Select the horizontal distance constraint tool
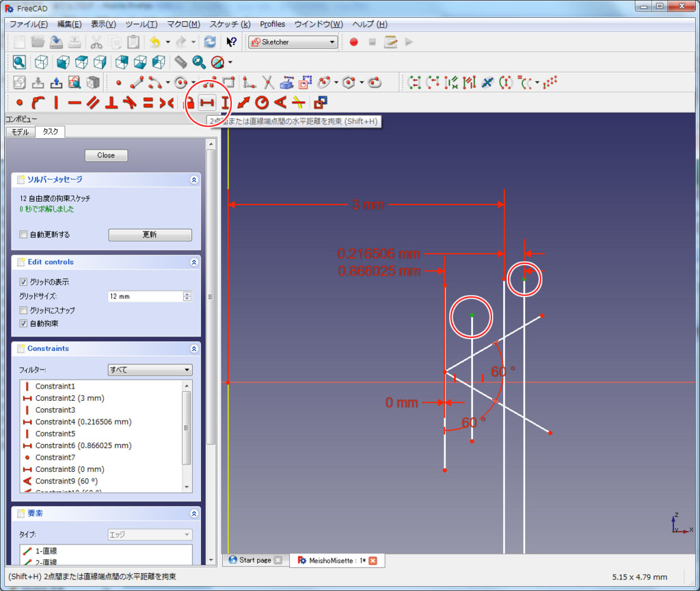This screenshot has height=591, width=700. pos(206,103)
